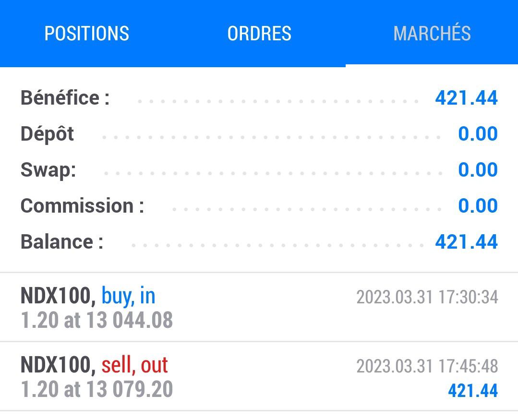Open the NDX100 sell, out deal

pos(94,365)
